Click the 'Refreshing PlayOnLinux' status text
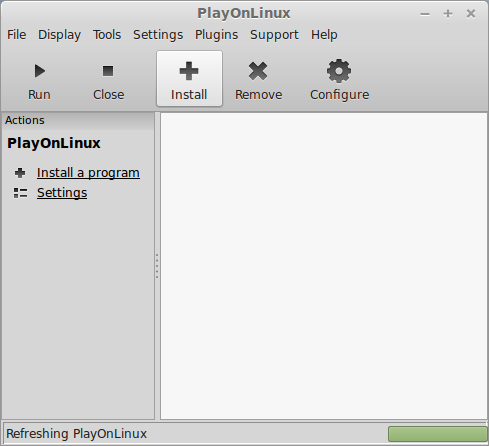The height and width of the screenshot is (446, 489). (76, 434)
